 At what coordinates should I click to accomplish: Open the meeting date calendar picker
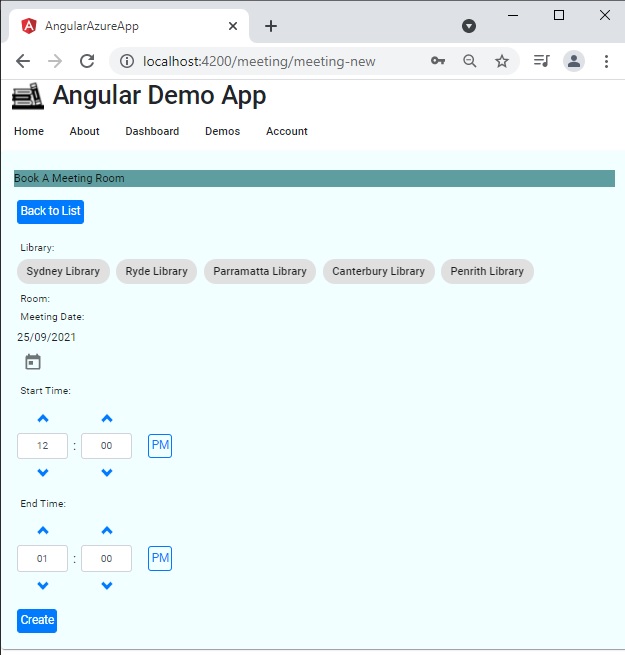[33, 362]
